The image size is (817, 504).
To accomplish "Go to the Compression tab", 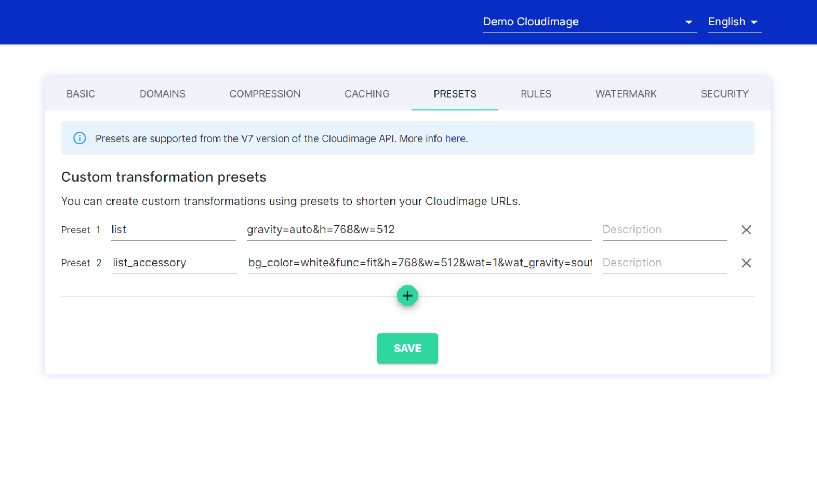I will pyautogui.click(x=265, y=94).
